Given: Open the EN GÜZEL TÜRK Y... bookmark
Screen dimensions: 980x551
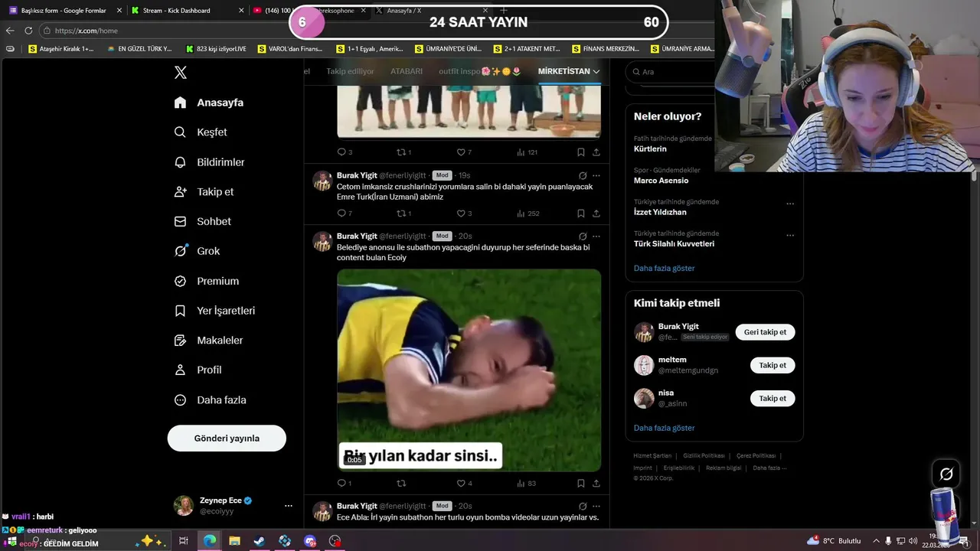Looking at the screenshot, I should pyautogui.click(x=139, y=48).
